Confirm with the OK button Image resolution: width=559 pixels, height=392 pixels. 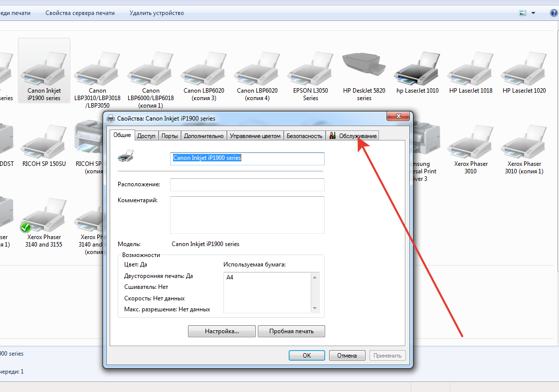pos(307,355)
